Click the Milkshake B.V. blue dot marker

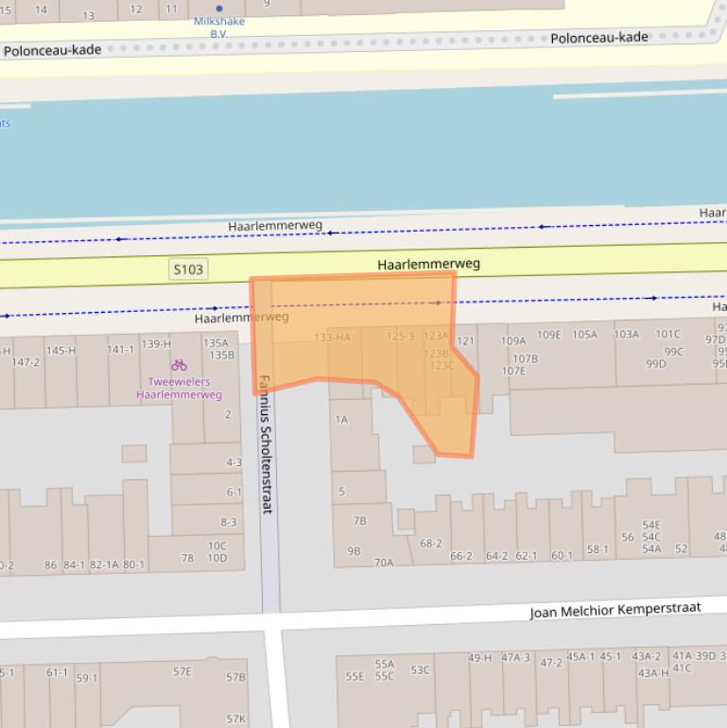point(219,9)
